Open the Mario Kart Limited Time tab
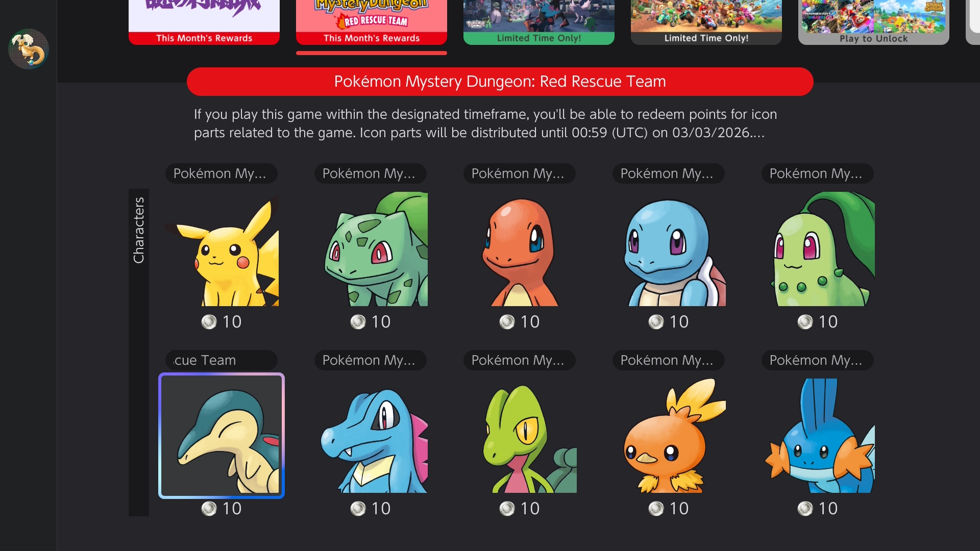Image resolution: width=980 pixels, height=551 pixels. click(706, 22)
